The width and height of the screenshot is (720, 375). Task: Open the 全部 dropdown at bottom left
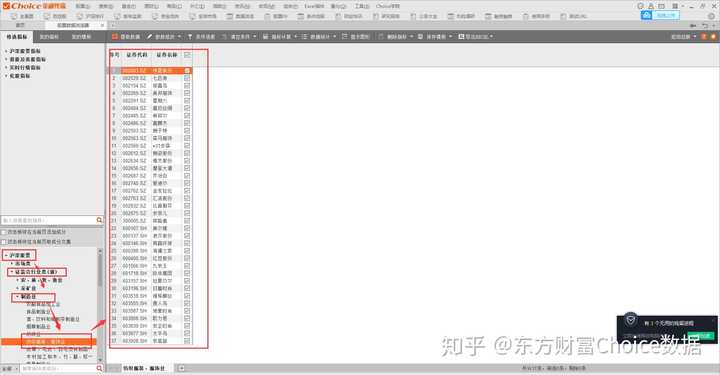point(9,369)
